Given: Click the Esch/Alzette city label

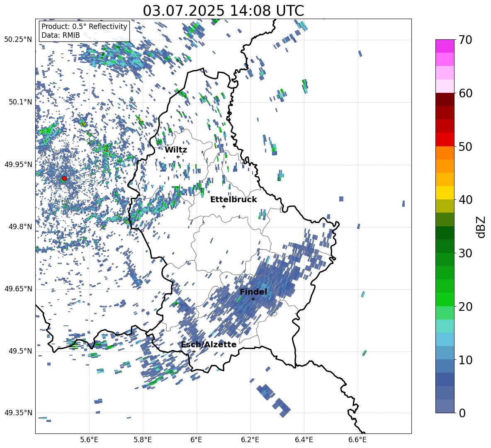Looking at the screenshot, I should (x=209, y=345).
